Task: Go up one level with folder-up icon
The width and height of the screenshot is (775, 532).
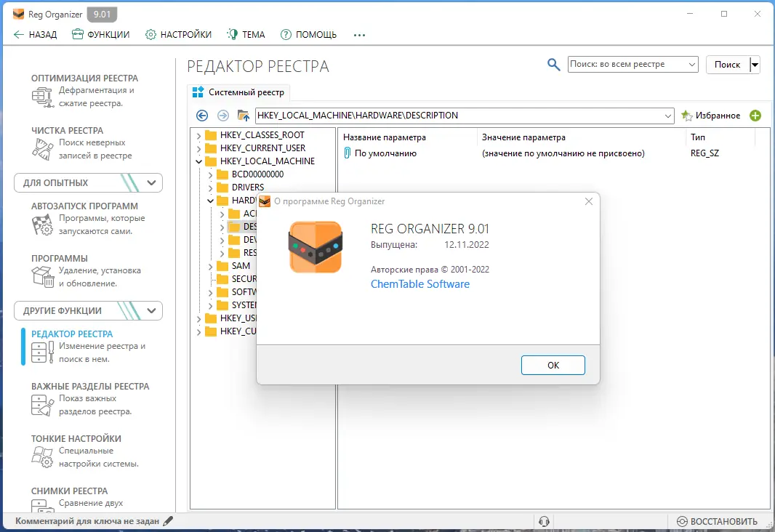Action: coord(243,116)
